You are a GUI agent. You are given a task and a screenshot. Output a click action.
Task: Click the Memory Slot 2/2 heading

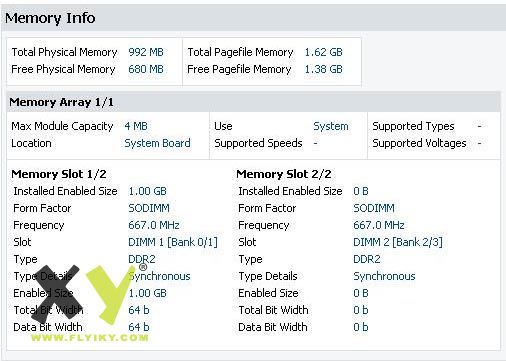[284, 174]
